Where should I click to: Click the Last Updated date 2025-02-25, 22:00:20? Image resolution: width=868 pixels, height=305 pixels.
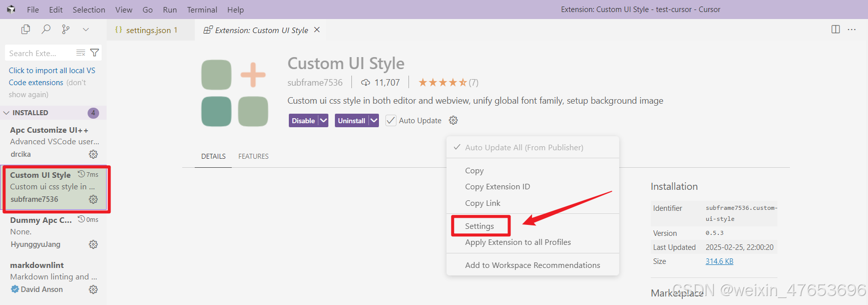tap(739, 247)
